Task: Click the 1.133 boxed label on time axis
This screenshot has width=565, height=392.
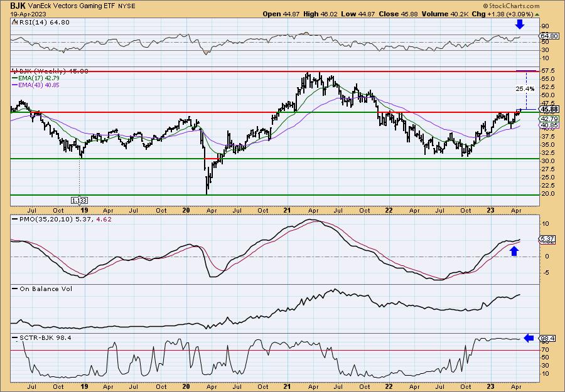Action: tap(79, 201)
